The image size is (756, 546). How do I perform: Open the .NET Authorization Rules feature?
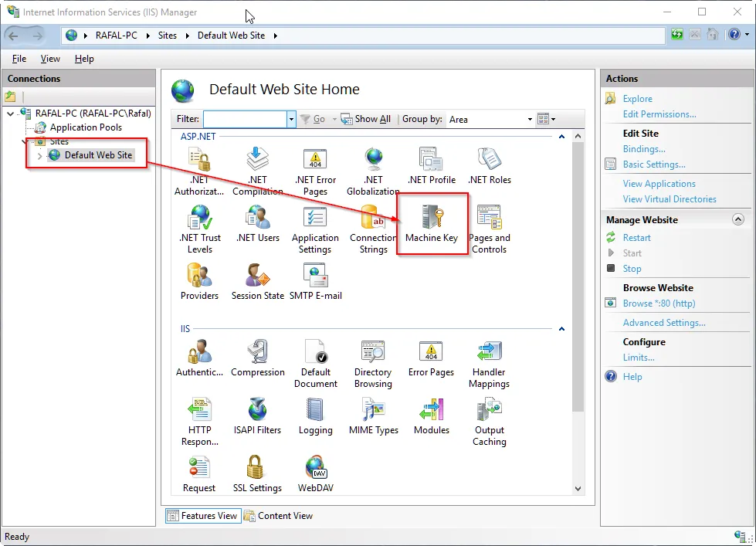point(199,171)
